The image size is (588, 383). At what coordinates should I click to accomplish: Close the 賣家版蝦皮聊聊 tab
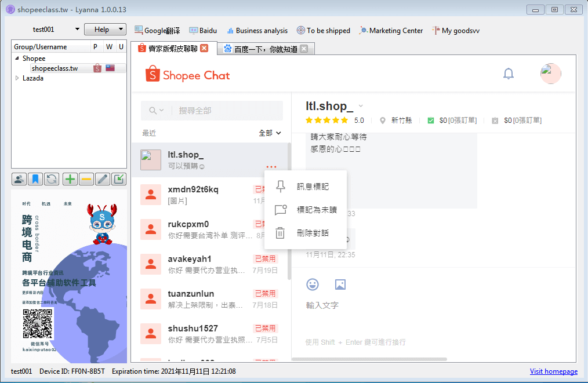click(204, 48)
